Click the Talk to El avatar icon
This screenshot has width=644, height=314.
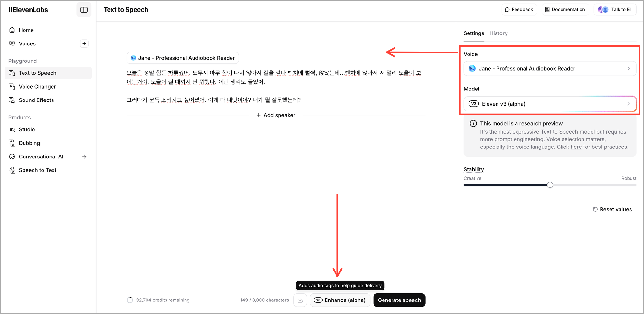[603, 10]
